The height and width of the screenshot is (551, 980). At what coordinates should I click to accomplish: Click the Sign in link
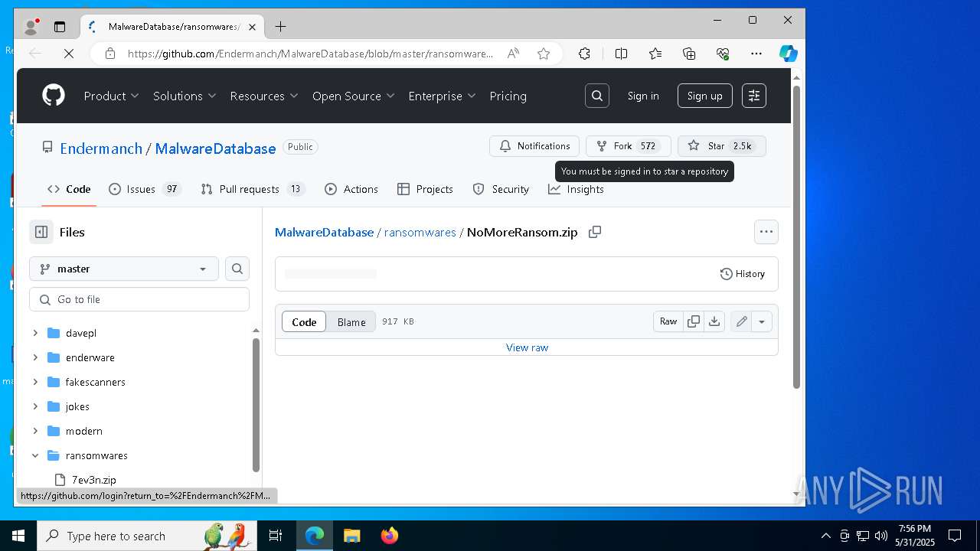click(643, 96)
